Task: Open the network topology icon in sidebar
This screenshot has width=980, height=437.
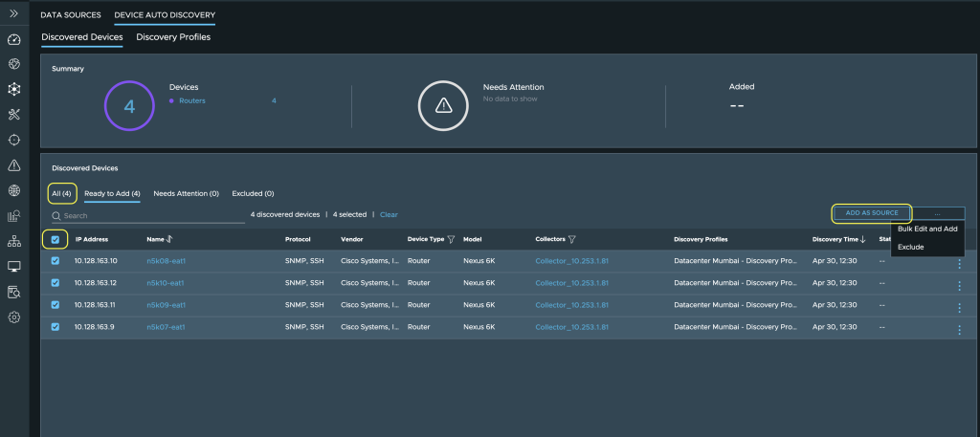Action: [13, 241]
